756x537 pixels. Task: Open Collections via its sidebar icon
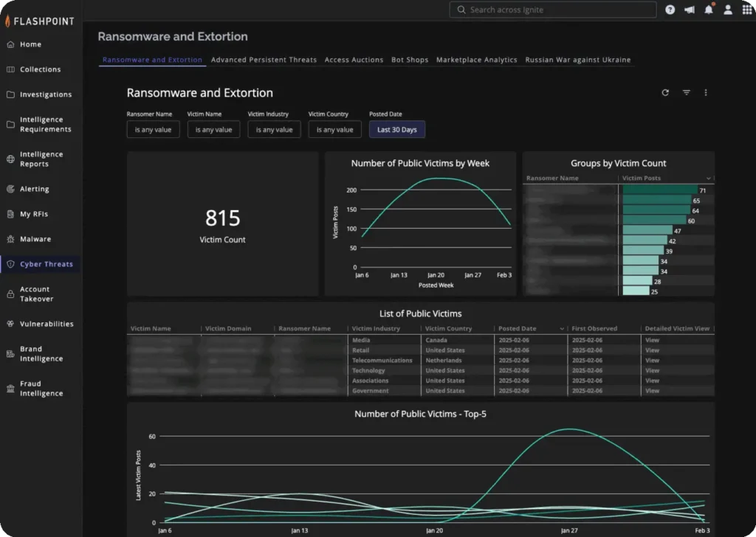(x=10, y=69)
